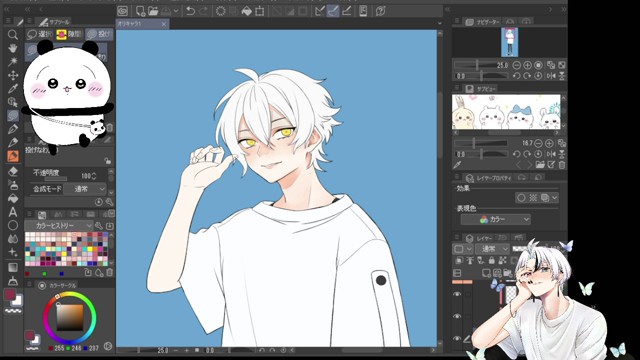The image size is (640, 360).
Task: Expand the 表現色 カラー dropdown
Action: 496,220
